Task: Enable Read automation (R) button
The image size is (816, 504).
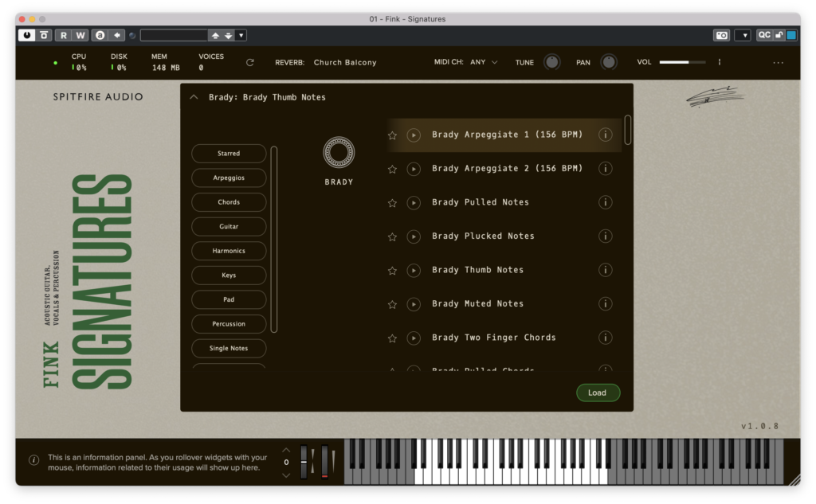Action: point(64,35)
